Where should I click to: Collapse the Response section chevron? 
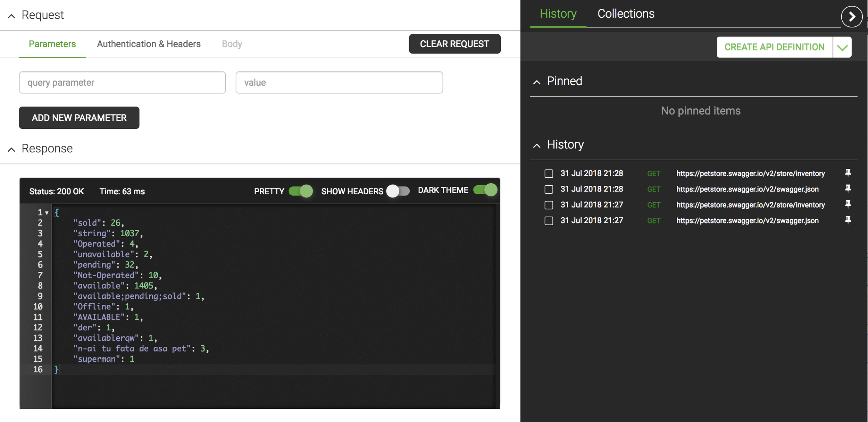11,150
